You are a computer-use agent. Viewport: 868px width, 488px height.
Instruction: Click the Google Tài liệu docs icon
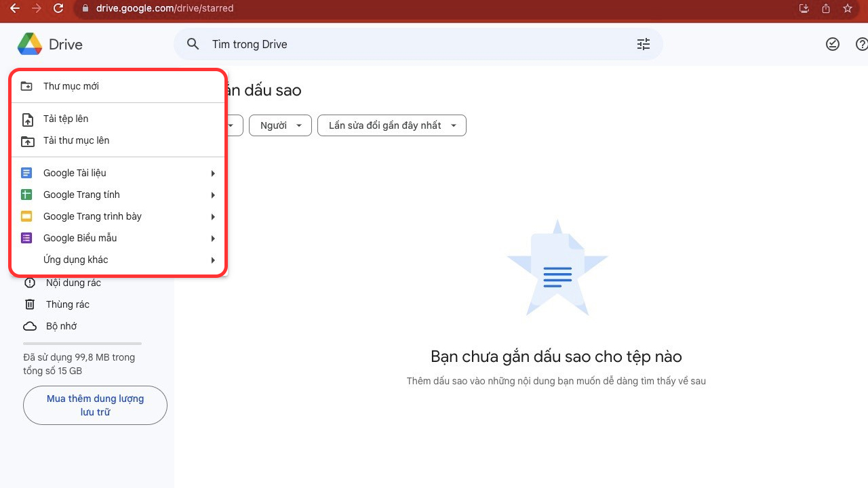(x=27, y=173)
